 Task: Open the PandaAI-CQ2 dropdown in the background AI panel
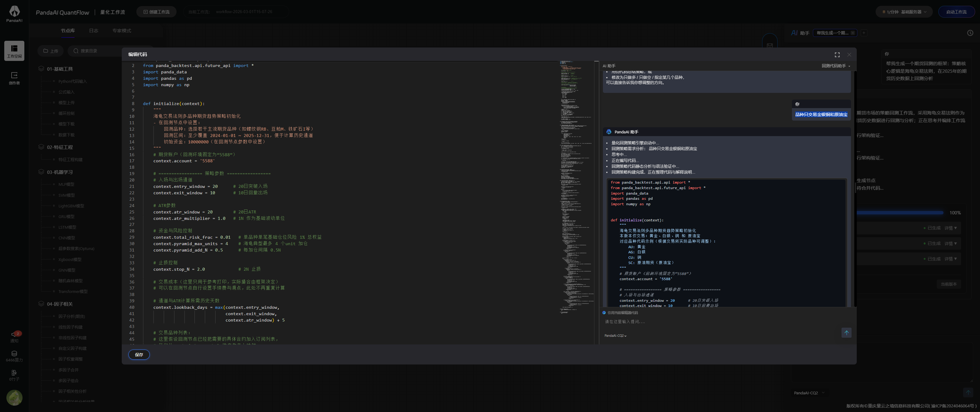tap(809, 393)
